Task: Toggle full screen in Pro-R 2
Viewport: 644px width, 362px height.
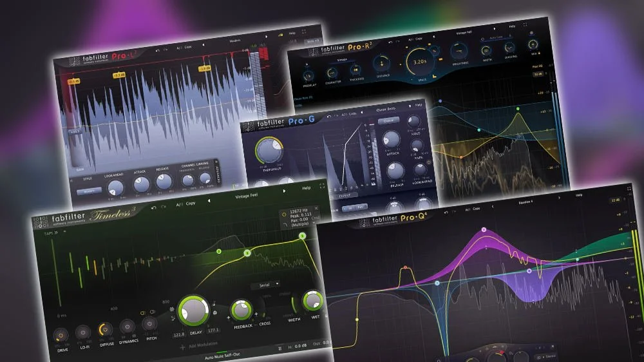Action: 525,24
